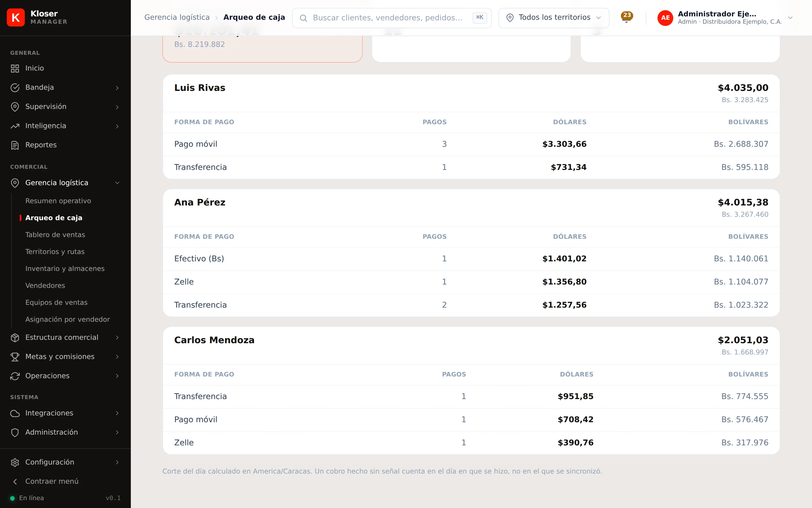The width and height of the screenshot is (812, 508).
Task: Click the Gerencia logística pin icon
Action: (x=15, y=183)
